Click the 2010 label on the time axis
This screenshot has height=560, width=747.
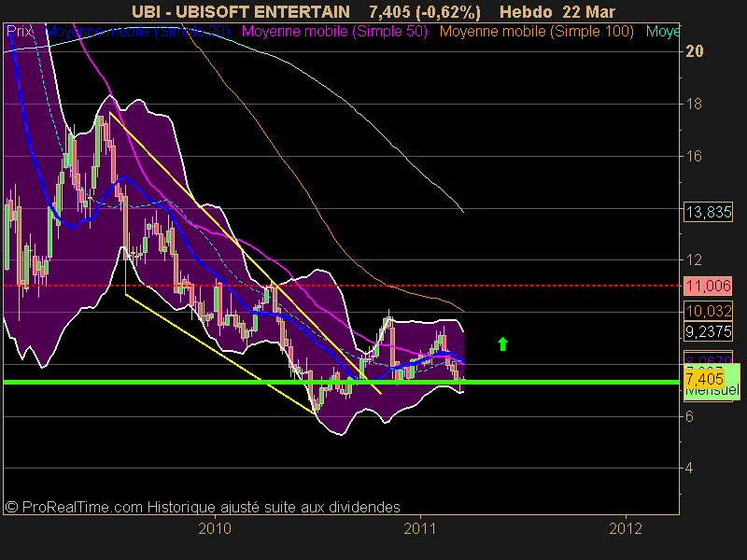[x=215, y=528]
